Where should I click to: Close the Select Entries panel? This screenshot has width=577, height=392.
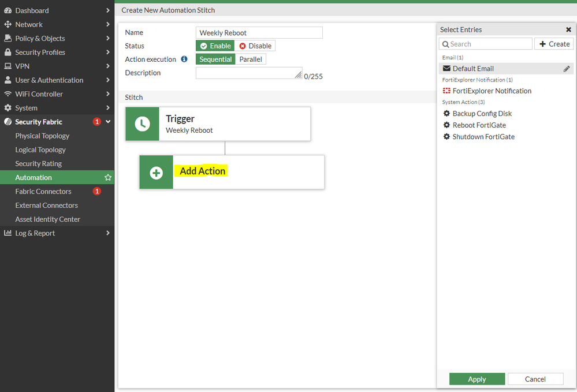pyautogui.click(x=568, y=29)
